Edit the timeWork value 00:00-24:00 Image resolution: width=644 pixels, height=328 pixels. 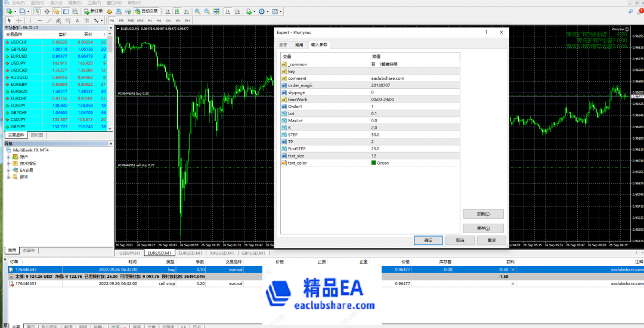414,100
